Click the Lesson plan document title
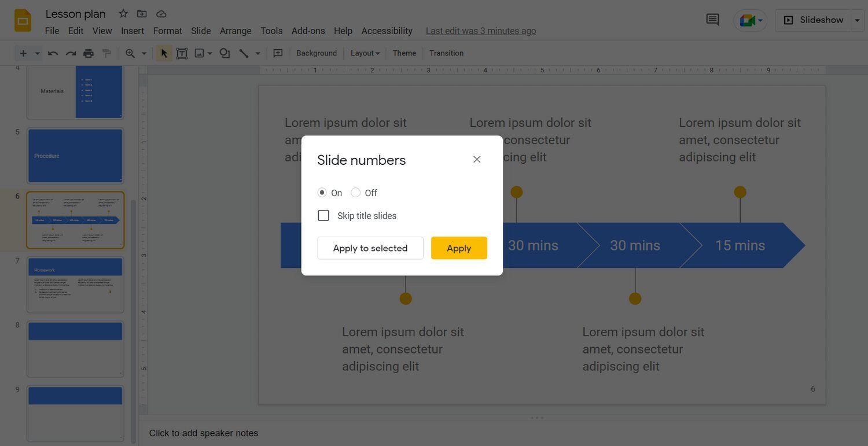 [76, 14]
